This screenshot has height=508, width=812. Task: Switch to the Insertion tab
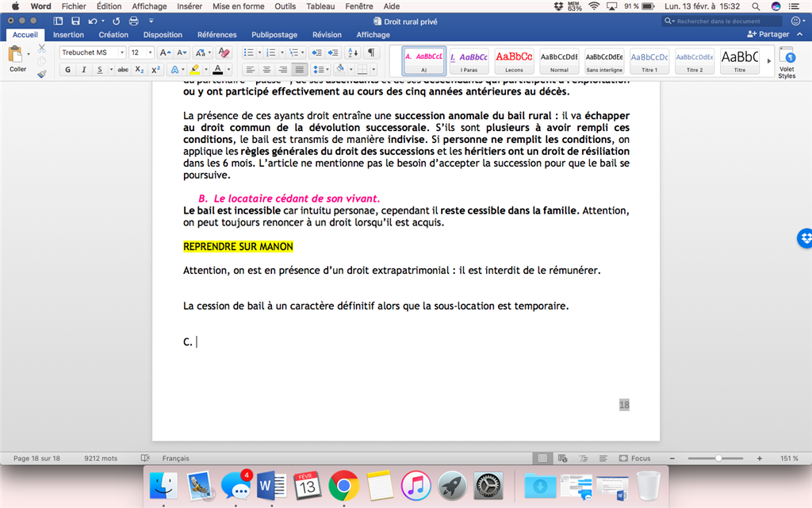[x=68, y=35]
